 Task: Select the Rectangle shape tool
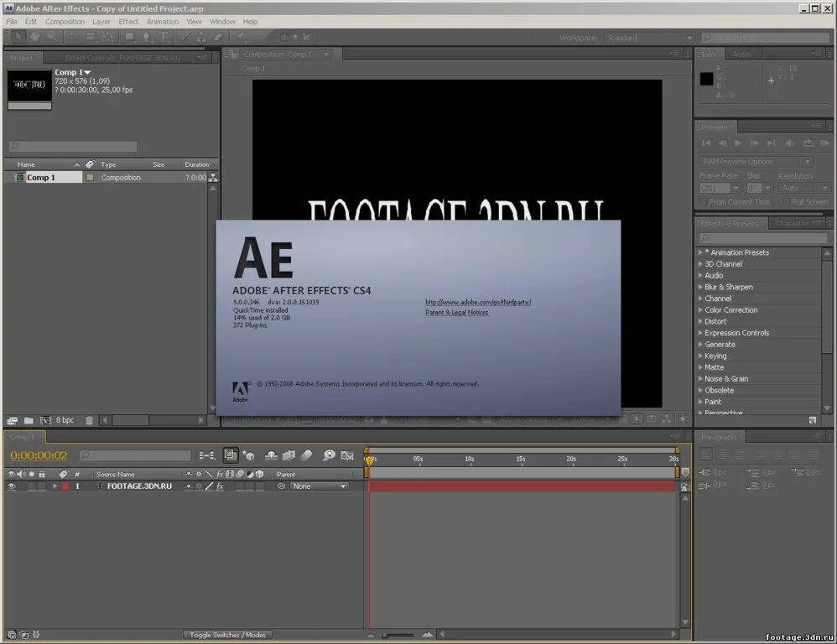click(x=129, y=37)
